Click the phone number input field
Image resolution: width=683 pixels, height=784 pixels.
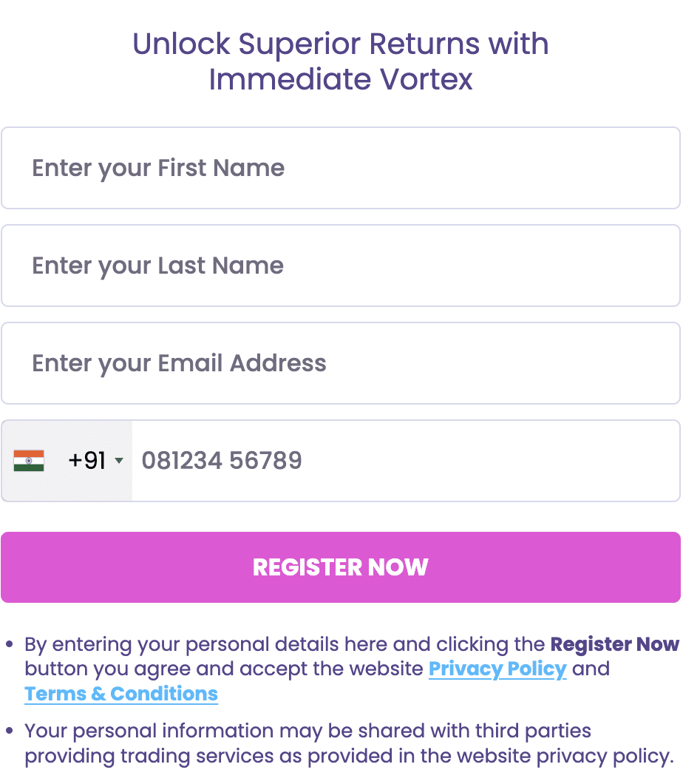[406, 461]
